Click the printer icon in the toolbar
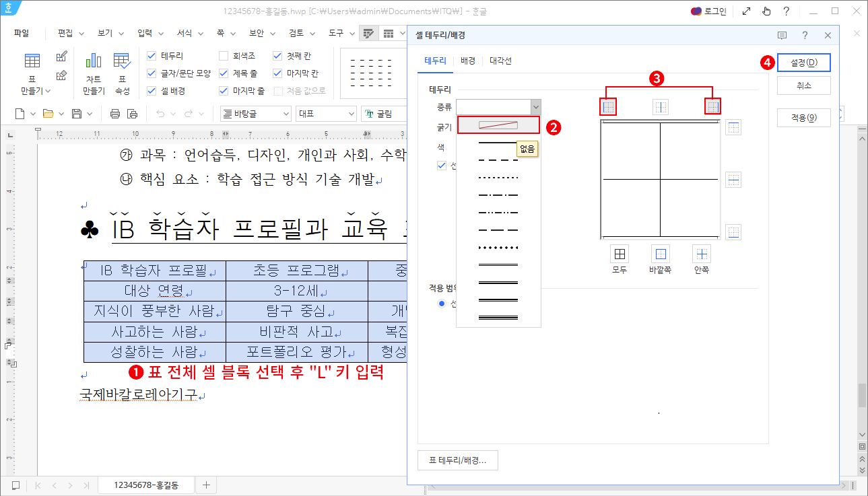The height and width of the screenshot is (496, 868). (114, 113)
